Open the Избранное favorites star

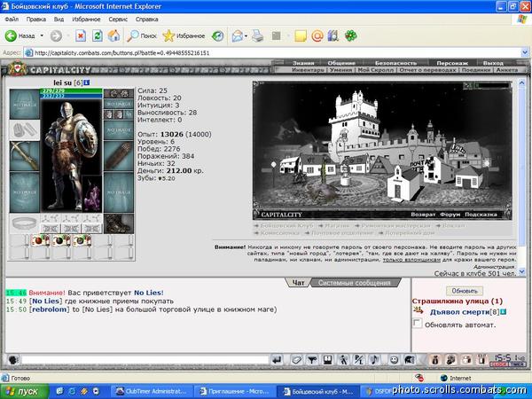point(184,35)
